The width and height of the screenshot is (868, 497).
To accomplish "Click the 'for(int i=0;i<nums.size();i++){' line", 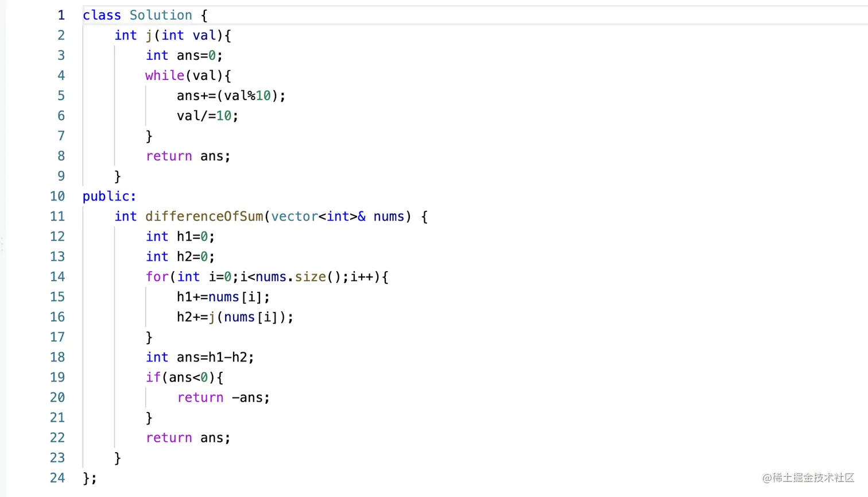I will (267, 276).
